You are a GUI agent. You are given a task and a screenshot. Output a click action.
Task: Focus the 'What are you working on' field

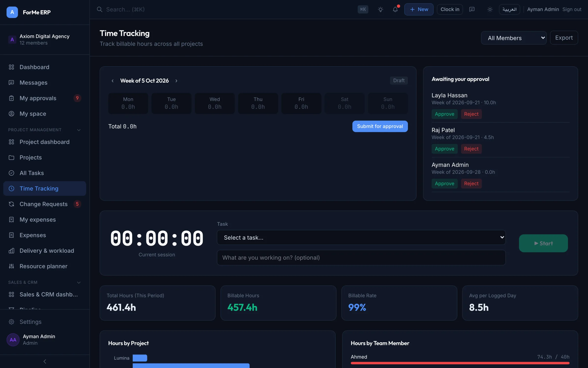pyautogui.click(x=361, y=258)
